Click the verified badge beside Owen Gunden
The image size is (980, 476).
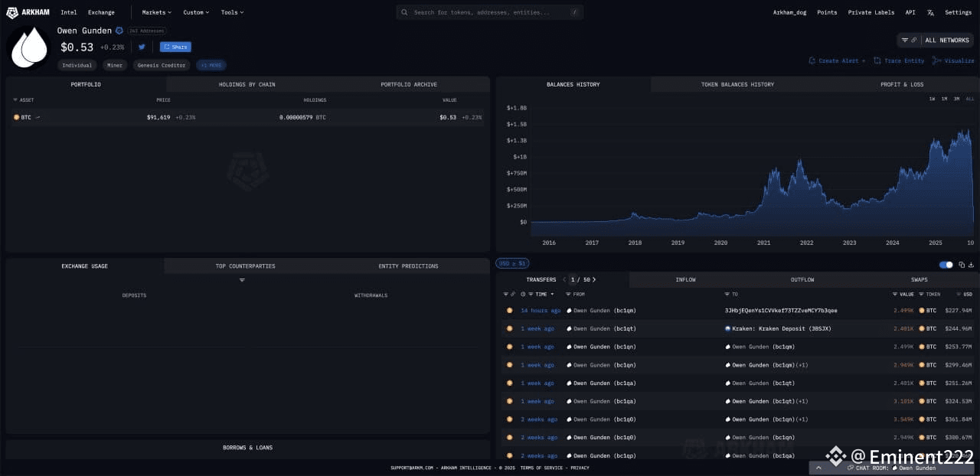click(x=119, y=31)
